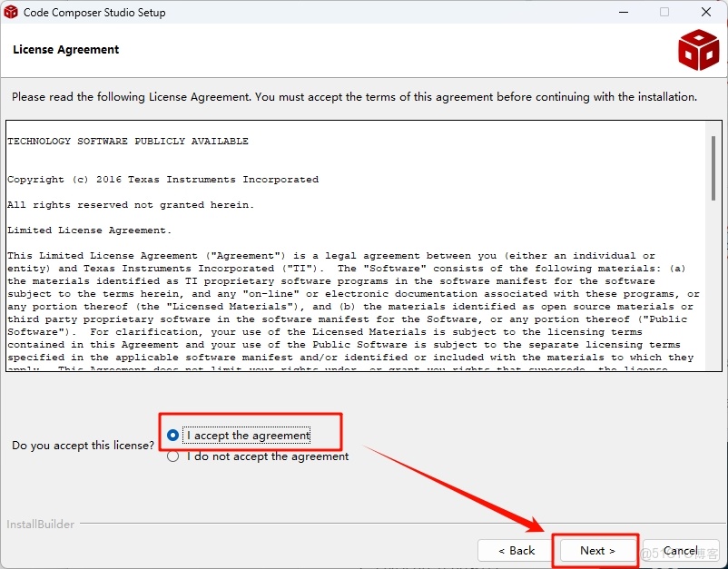Close the setup window
Image resolution: width=728 pixels, height=569 pixels.
pyautogui.click(x=705, y=12)
